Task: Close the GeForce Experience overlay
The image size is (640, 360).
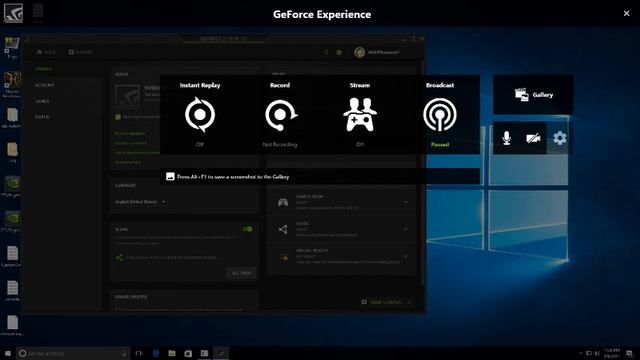Action: [x=627, y=13]
